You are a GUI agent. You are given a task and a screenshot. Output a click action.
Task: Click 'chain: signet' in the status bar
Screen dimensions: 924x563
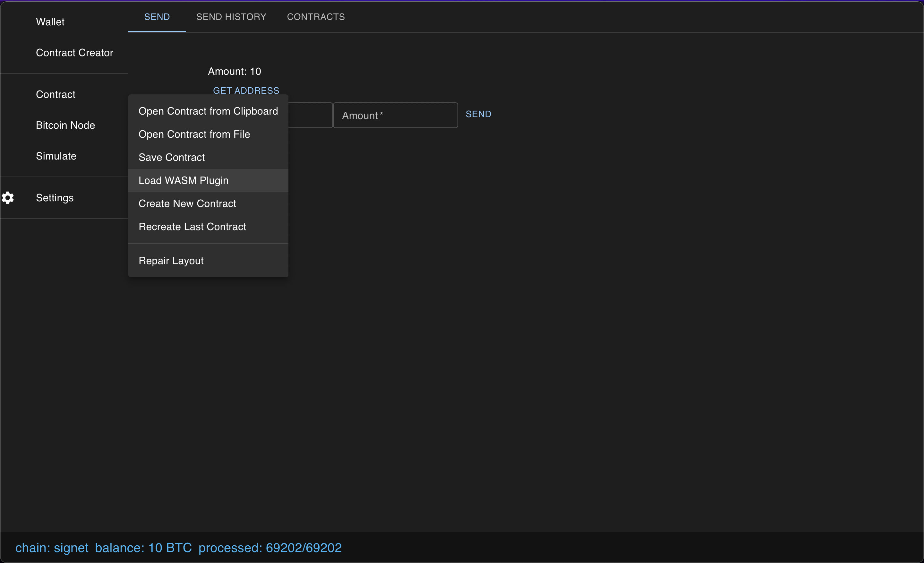[x=52, y=548]
